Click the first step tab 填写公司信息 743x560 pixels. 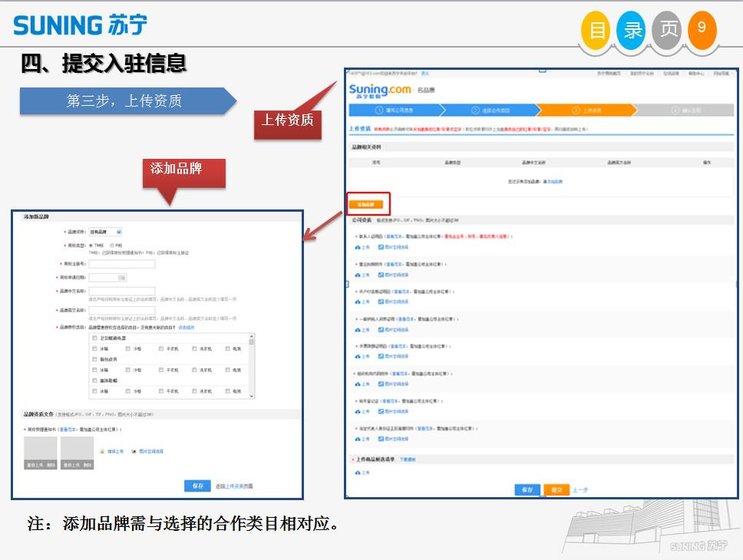(397, 110)
